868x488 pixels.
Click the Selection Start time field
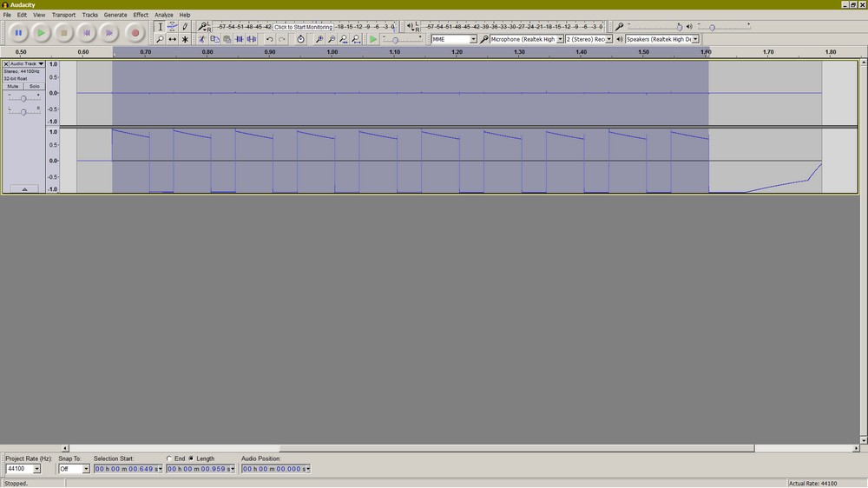click(127, 469)
